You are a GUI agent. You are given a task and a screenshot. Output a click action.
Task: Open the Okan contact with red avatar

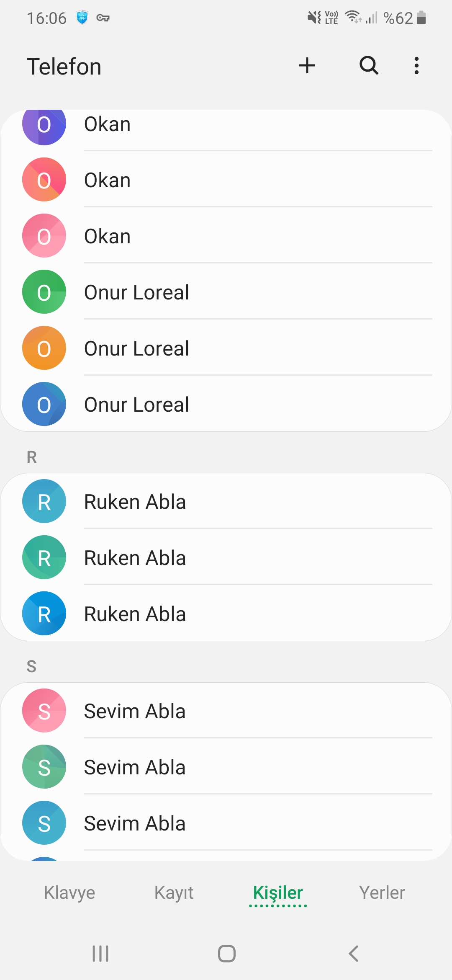[x=226, y=180]
